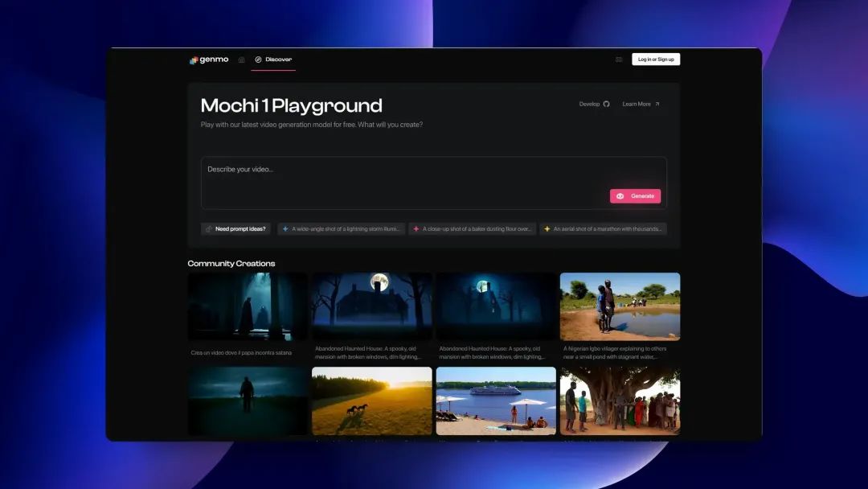Image resolution: width=868 pixels, height=489 pixels.
Task: Click the Mochi 1 Playground title
Action: 291,105
